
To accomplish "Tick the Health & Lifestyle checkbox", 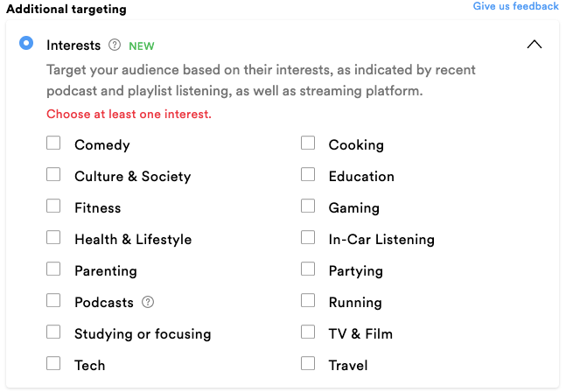I will [53, 237].
